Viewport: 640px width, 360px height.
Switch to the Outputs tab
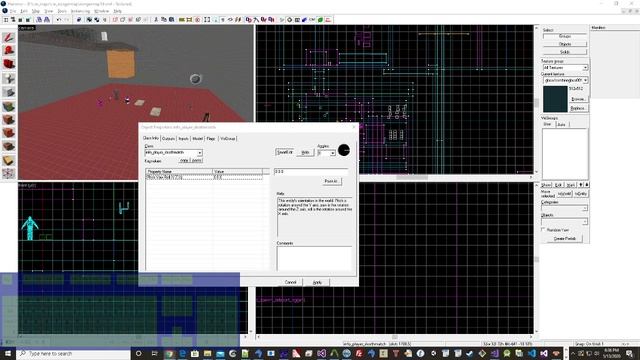click(169, 139)
